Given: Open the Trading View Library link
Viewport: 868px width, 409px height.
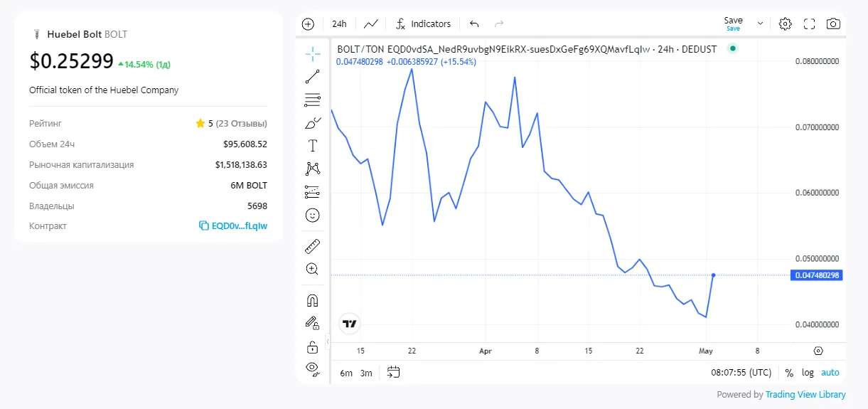Looking at the screenshot, I should click(x=805, y=394).
